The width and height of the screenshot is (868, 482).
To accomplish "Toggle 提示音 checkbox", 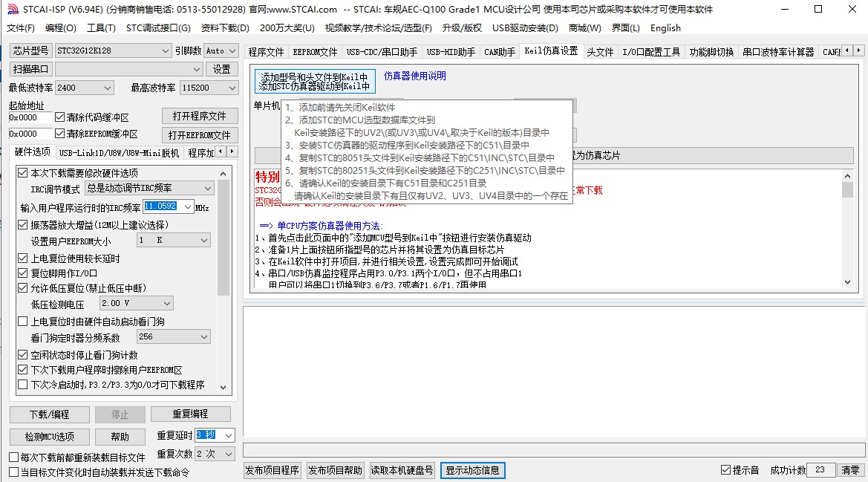I will point(725,470).
